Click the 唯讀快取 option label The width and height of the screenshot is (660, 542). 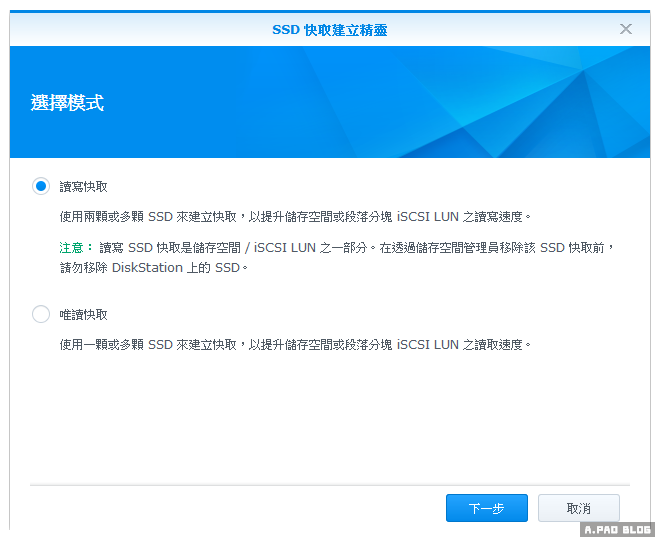[x=84, y=315]
